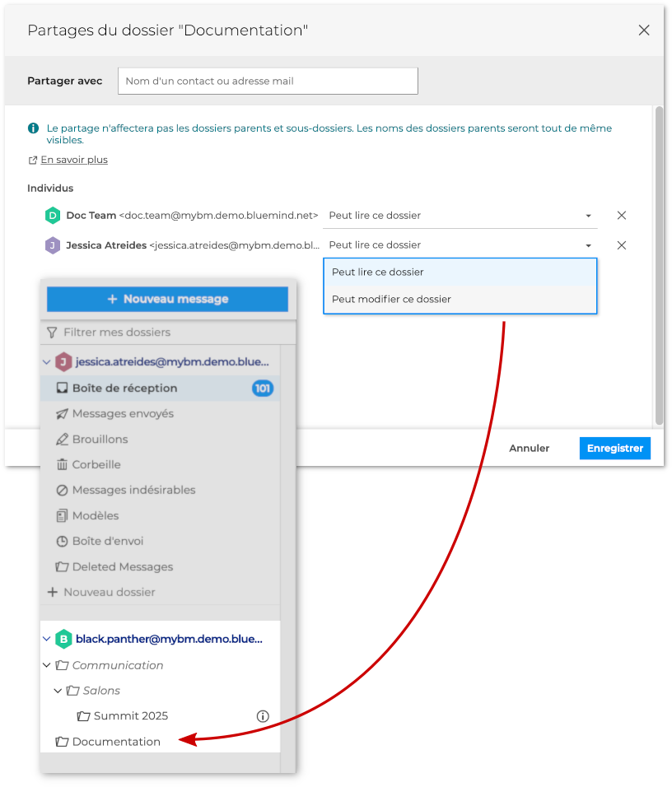The height and width of the screenshot is (787, 672).
Task: Collapse the Communication folder tree
Action: [47, 665]
